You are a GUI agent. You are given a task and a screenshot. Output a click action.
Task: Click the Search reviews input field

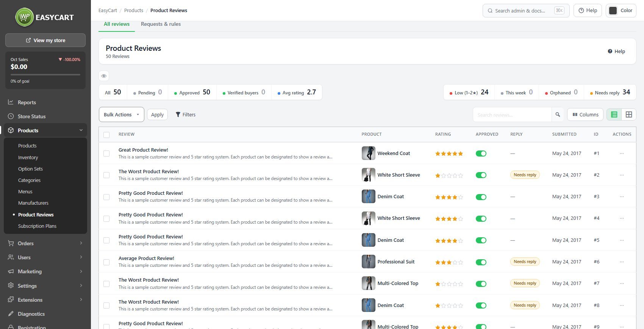tap(512, 114)
